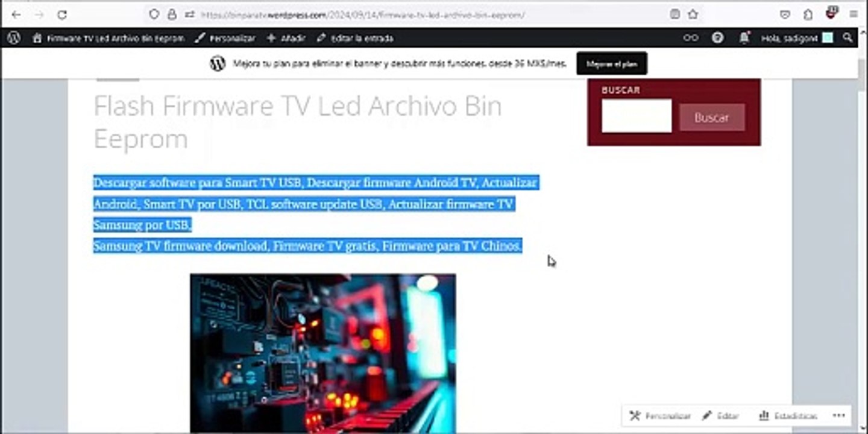868x434 pixels.
Task: Click the highlighted text Samsung por USB.
Action: coord(142,225)
